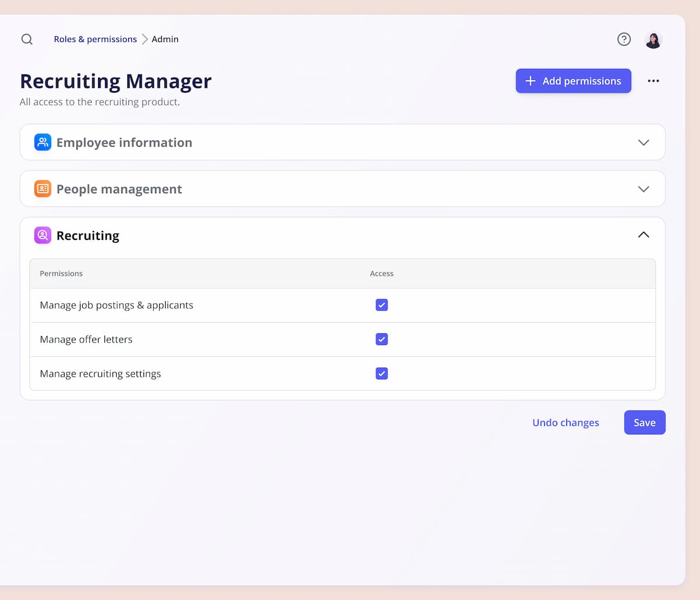Click the blue Employee information icon

43,142
